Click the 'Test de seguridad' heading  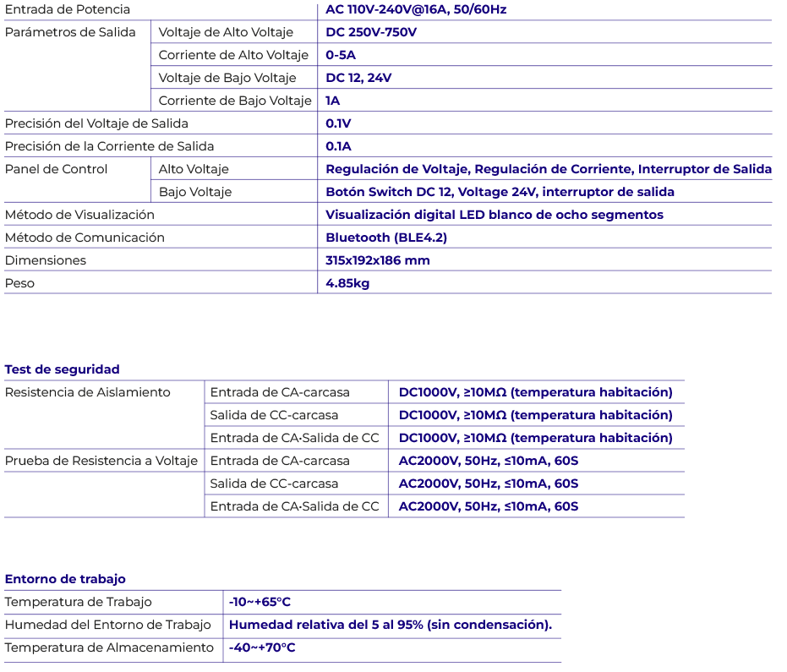coord(63,369)
